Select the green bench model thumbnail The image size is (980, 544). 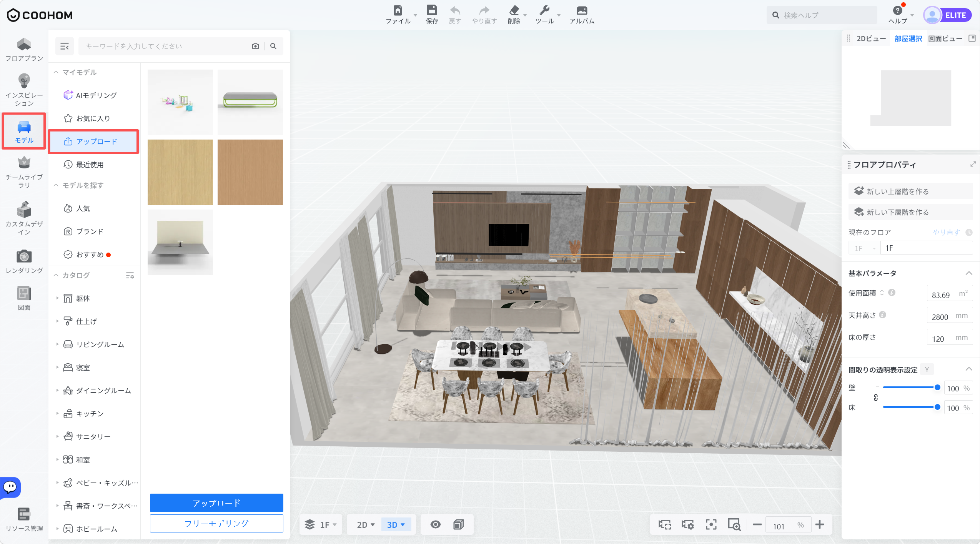250,102
